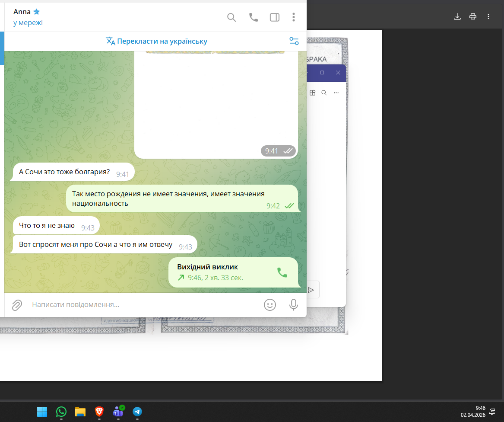Search in the Anna chat
This screenshot has height=422, width=504.
point(231,17)
